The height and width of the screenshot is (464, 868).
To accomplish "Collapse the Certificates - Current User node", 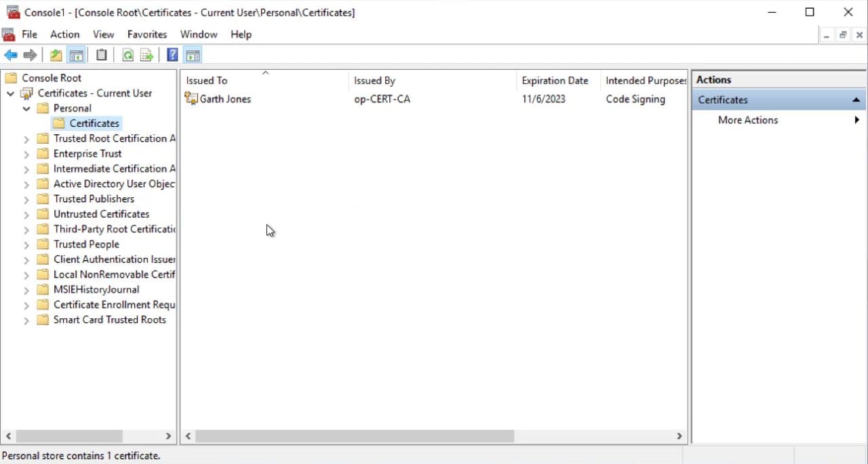I will click(10, 93).
